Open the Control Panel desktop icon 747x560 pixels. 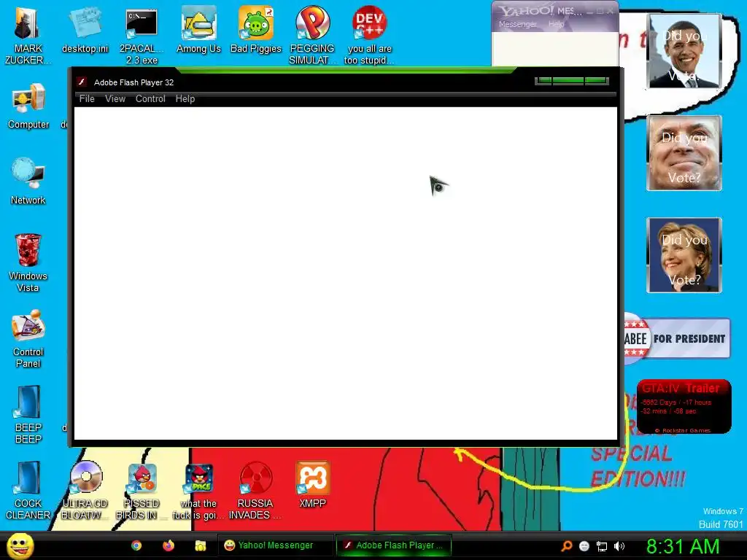pyautogui.click(x=28, y=326)
